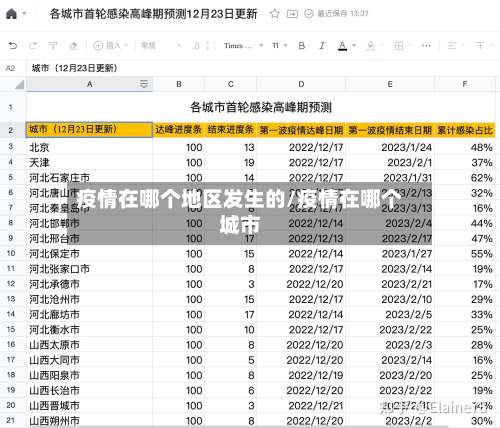Select header cell 结束进度条

point(231,130)
